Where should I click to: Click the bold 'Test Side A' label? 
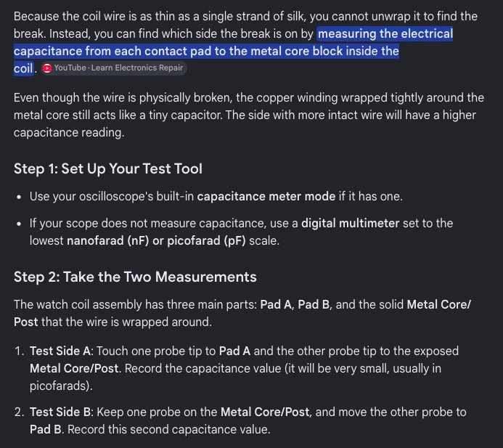(x=60, y=351)
